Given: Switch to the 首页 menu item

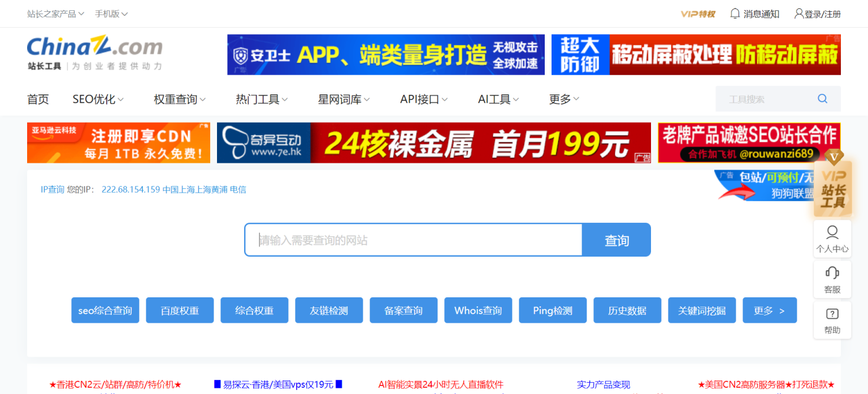Looking at the screenshot, I should click(x=37, y=98).
